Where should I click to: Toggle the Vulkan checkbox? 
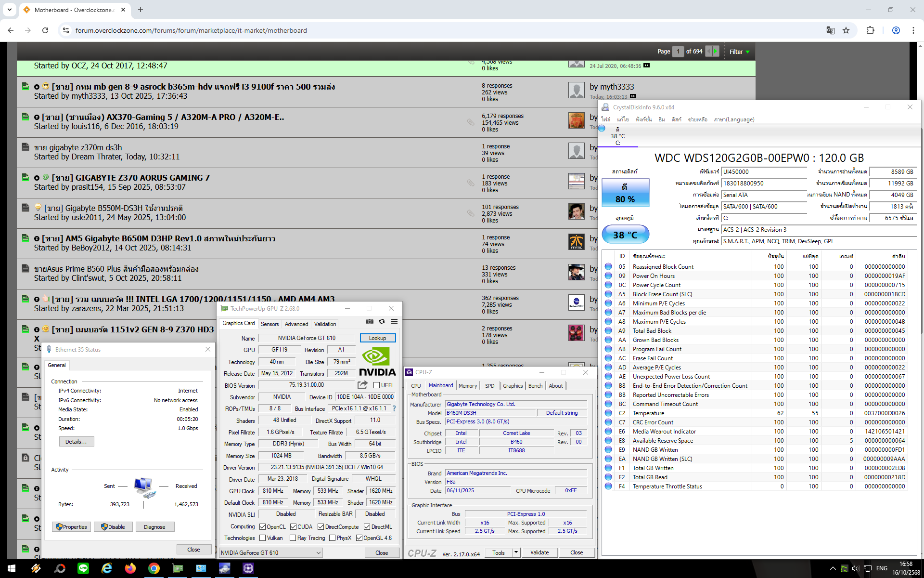pyautogui.click(x=263, y=538)
